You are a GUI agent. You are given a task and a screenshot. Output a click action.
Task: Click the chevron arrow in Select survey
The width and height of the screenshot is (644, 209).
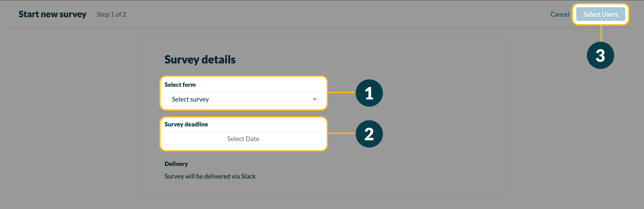click(315, 99)
